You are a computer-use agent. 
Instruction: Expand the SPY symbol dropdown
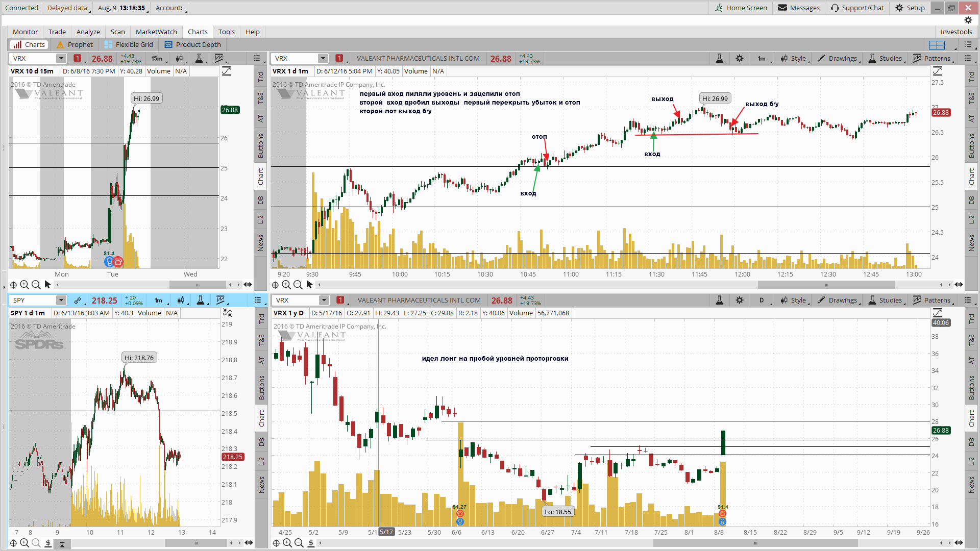[x=61, y=300]
